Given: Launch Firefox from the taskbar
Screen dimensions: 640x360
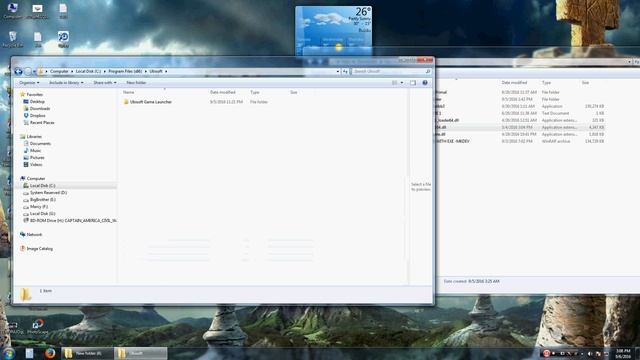Looking at the screenshot, I should pos(50,353).
